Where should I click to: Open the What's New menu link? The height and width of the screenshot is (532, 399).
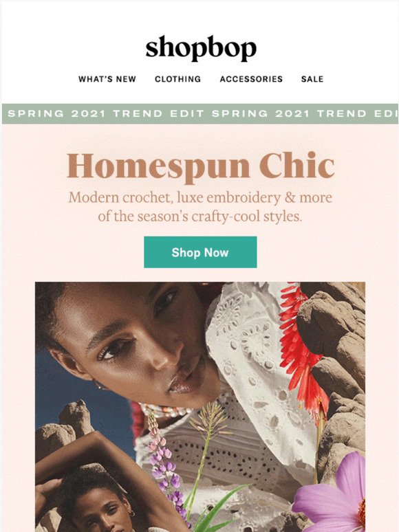(x=107, y=79)
